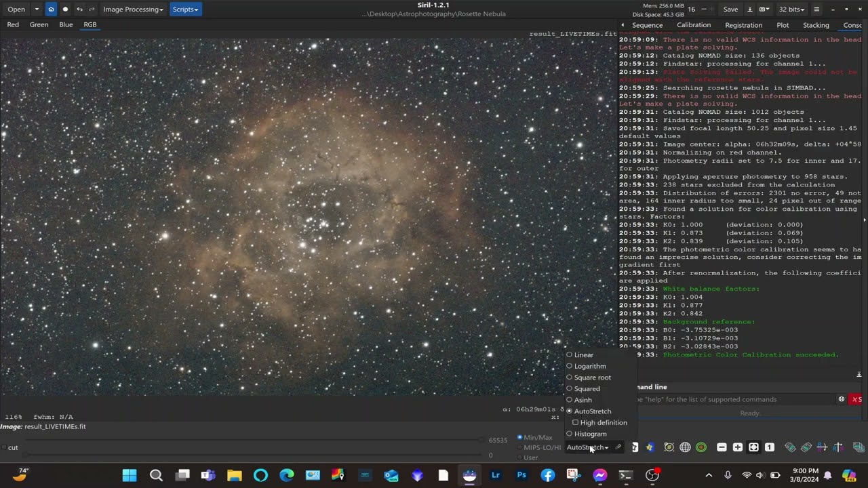Click the command line input field
This screenshot has width=868, height=488.
coord(734,399)
